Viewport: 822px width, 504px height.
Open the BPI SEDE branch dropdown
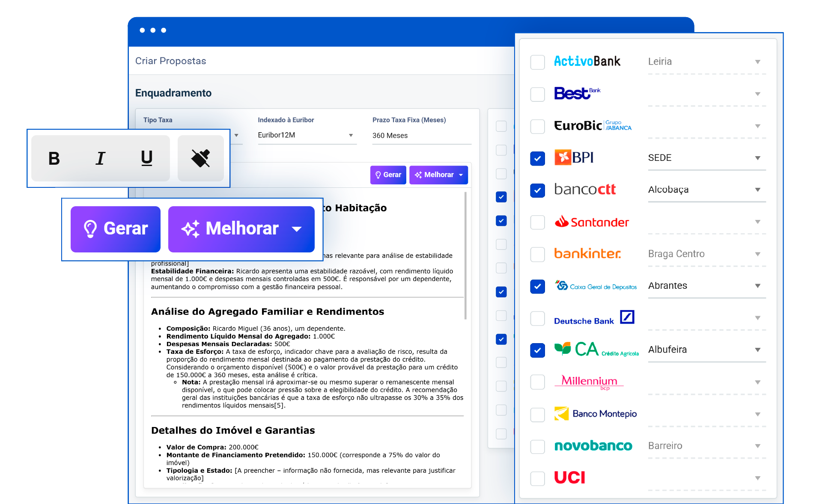[x=707, y=158]
